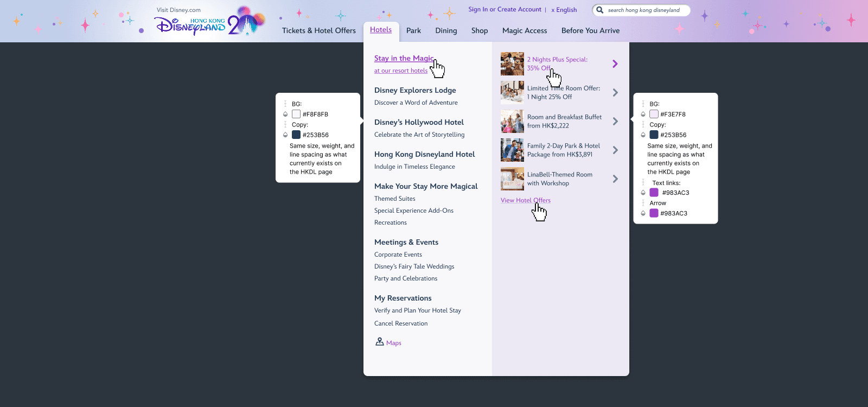
Task: Click the chevron beside LinaBell-Themed Room
Action: tap(615, 179)
